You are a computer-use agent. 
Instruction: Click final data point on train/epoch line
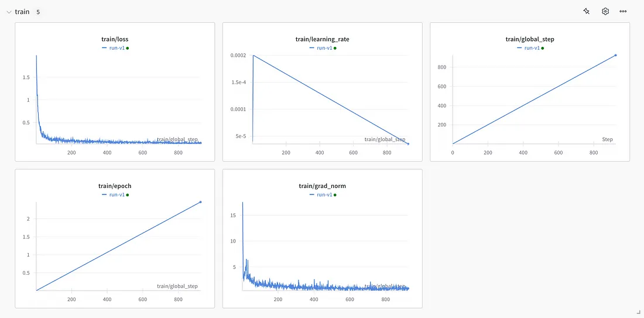[x=200, y=201]
